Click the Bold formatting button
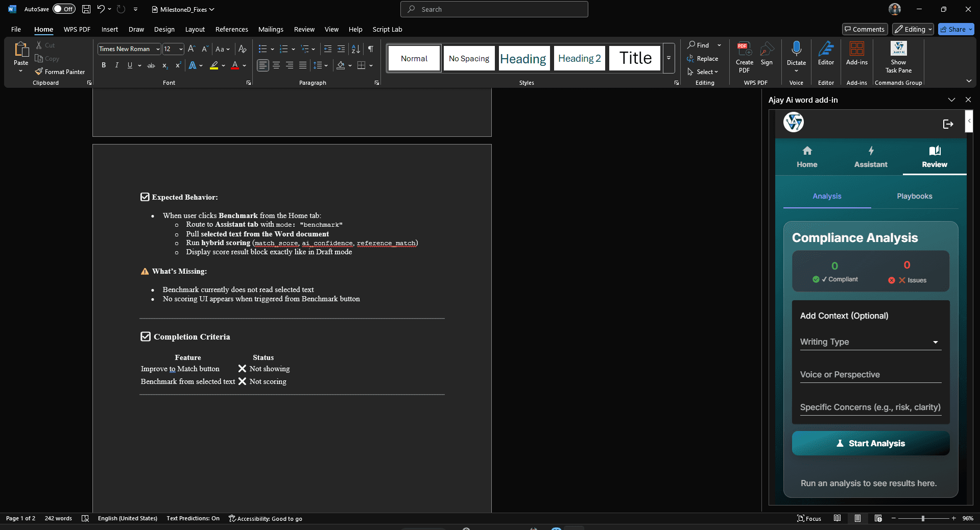980x530 pixels. [104, 65]
